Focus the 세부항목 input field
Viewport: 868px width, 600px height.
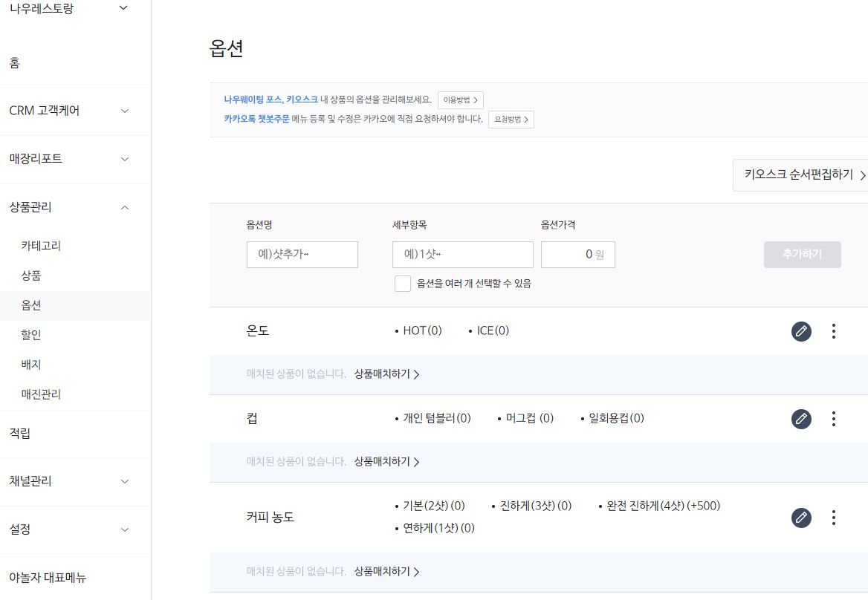tap(463, 255)
